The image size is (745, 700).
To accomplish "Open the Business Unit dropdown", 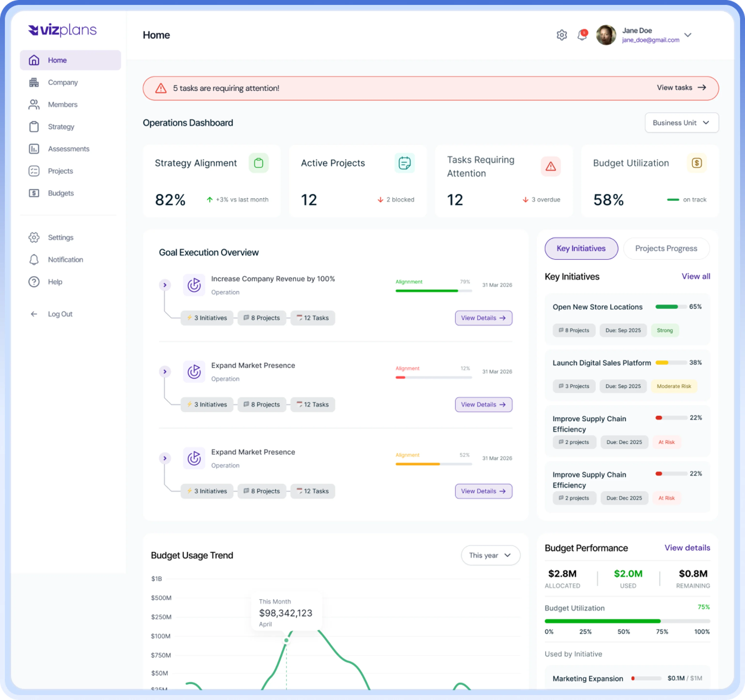I will coord(682,122).
